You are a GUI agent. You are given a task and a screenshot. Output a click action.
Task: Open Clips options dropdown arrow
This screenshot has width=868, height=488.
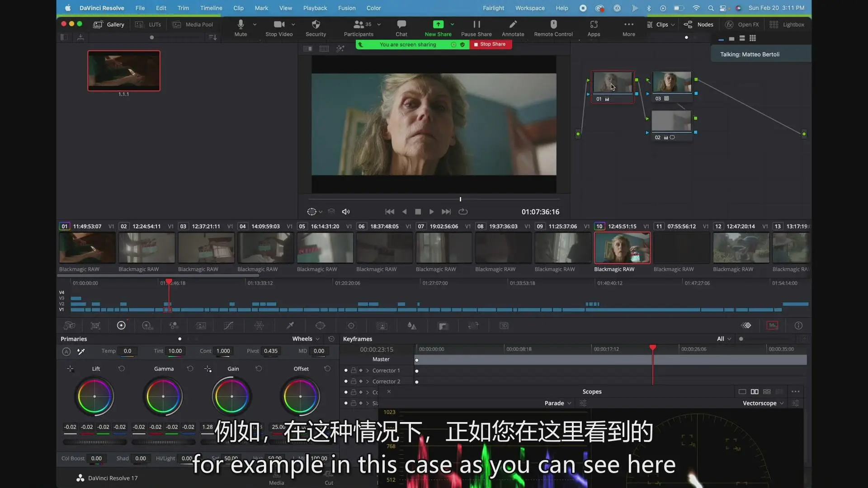pos(673,25)
